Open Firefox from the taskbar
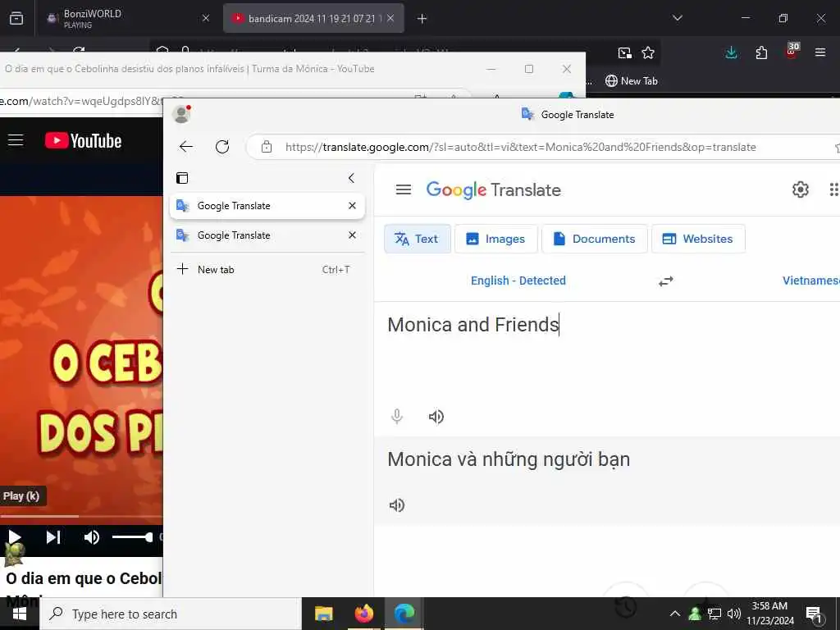This screenshot has width=840, height=630. tap(364, 614)
